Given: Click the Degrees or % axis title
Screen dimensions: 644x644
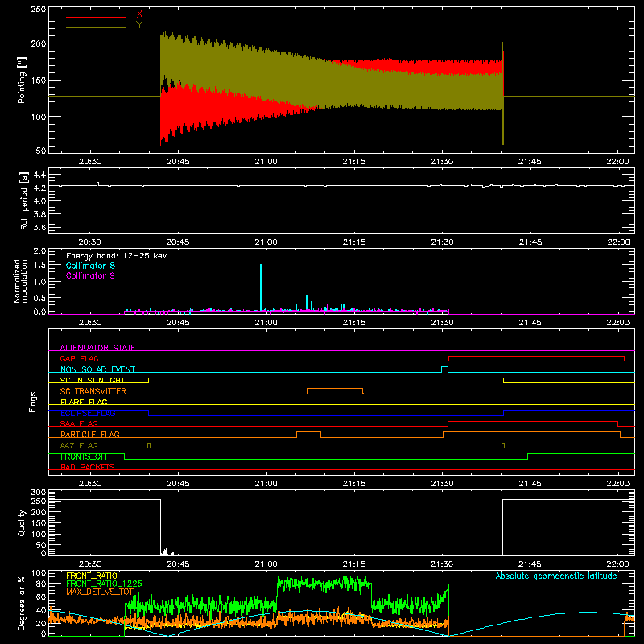Looking at the screenshot, I should click(22, 603).
